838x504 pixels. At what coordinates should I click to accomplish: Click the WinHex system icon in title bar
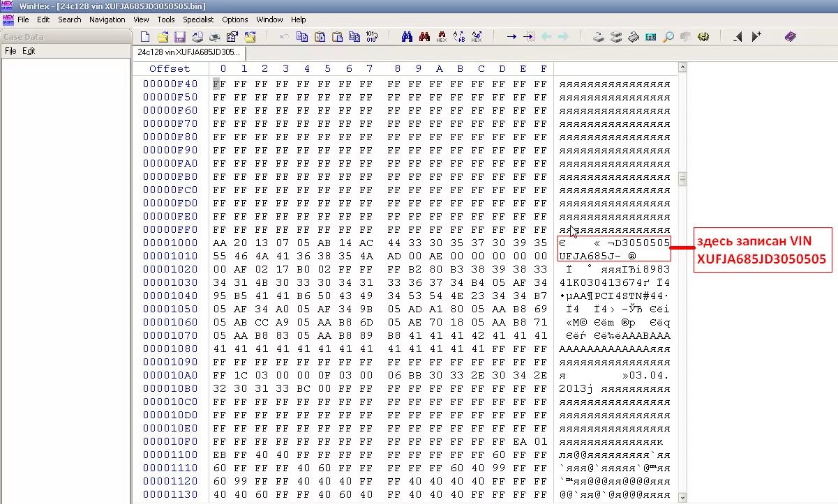[8, 6]
